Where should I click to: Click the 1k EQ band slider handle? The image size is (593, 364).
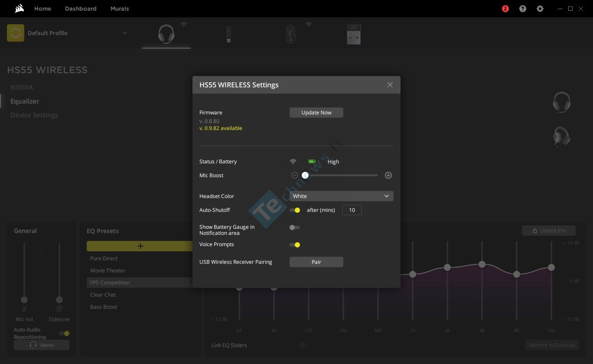(x=413, y=274)
